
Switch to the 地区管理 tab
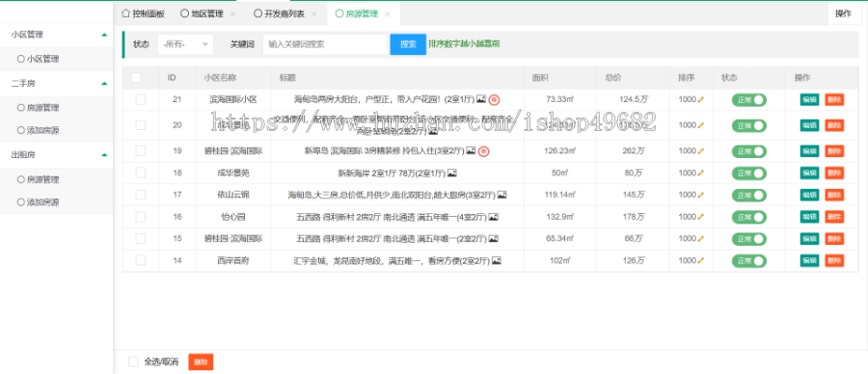click(203, 14)
